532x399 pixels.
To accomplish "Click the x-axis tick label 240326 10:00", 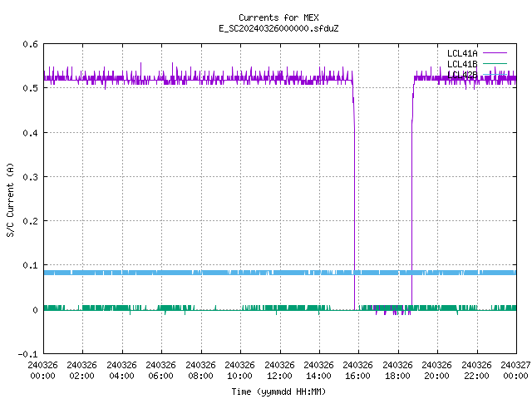I will (x=239, y=371).
